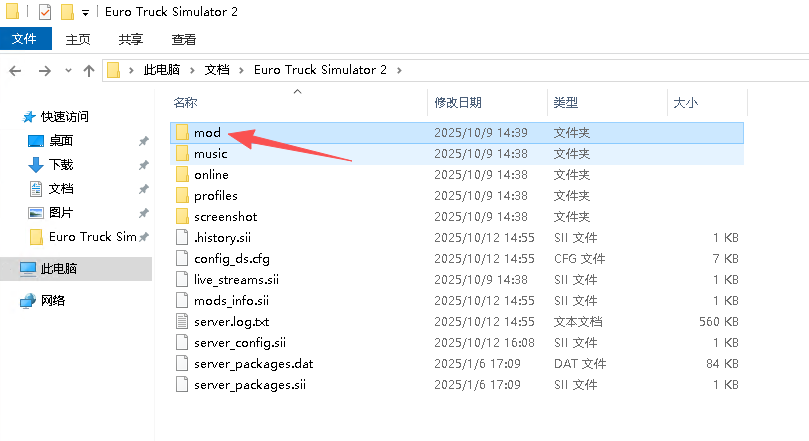Open 下载 in the Quick access sidebar
The height and width of the screenshot is (441, 809).
point(61,164)
